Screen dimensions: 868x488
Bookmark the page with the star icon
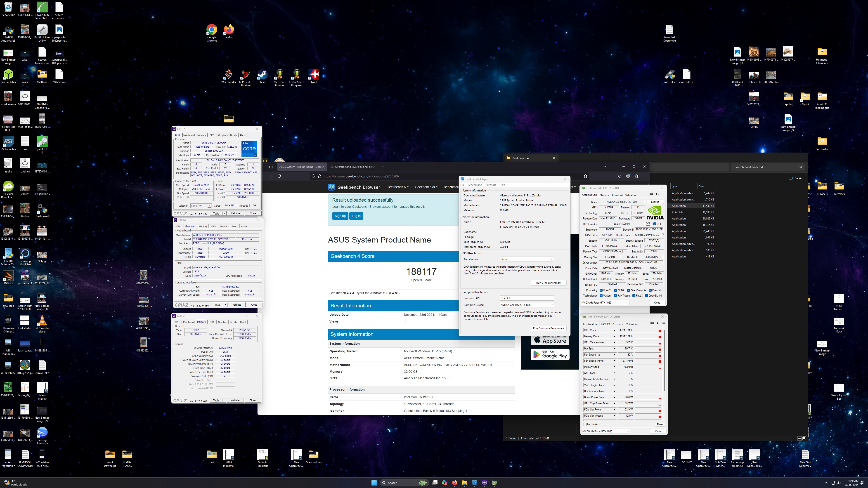[586, 176]
